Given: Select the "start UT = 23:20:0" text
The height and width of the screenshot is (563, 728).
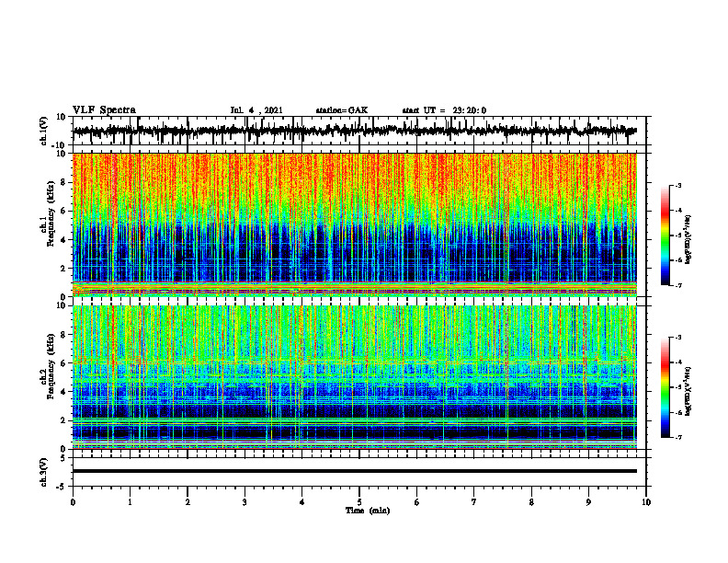Looking at the screenshot, I should tap(444, 110).
